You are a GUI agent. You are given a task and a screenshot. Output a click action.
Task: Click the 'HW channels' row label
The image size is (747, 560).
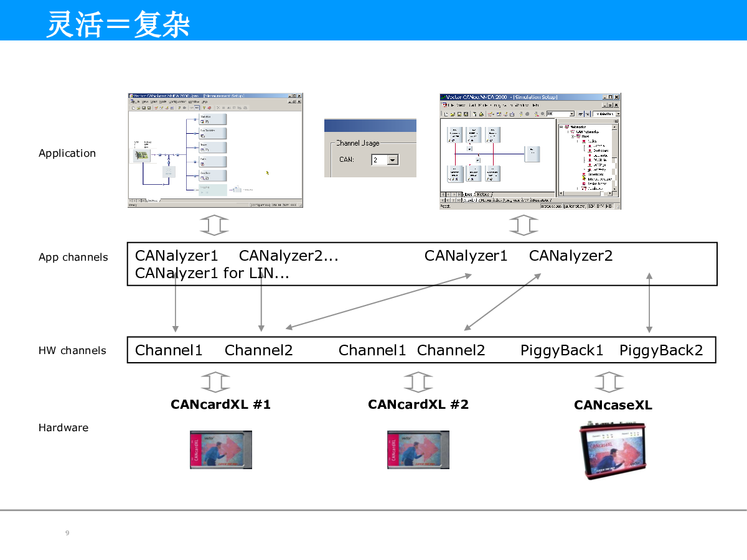click(x=72, y=350)
